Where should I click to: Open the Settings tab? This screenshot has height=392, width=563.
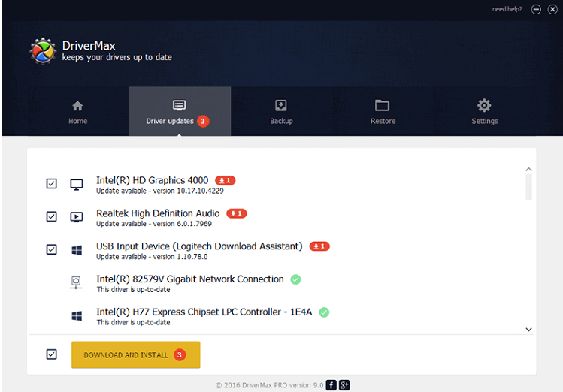(x=484, y=112)
